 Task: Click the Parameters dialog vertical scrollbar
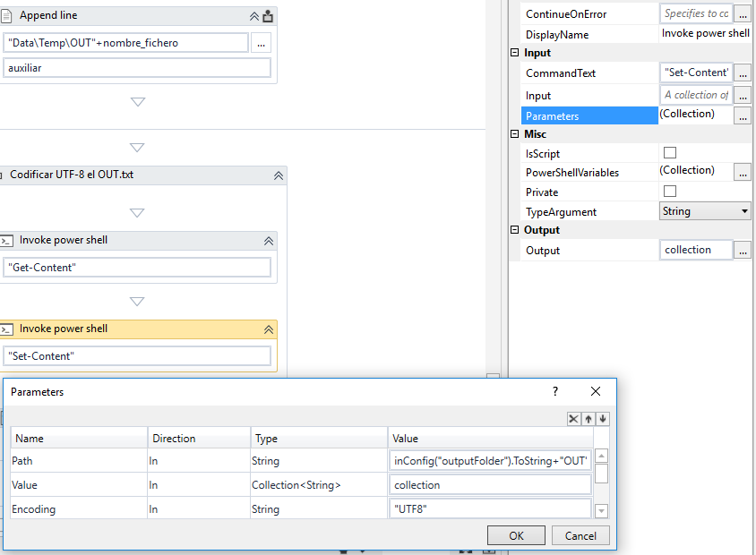[603, 474]
